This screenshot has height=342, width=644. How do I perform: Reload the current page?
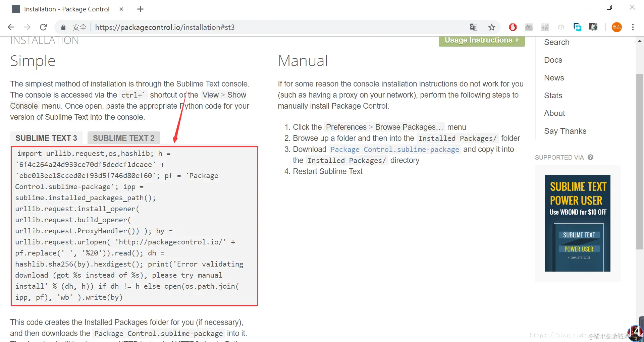click(43, 27)
